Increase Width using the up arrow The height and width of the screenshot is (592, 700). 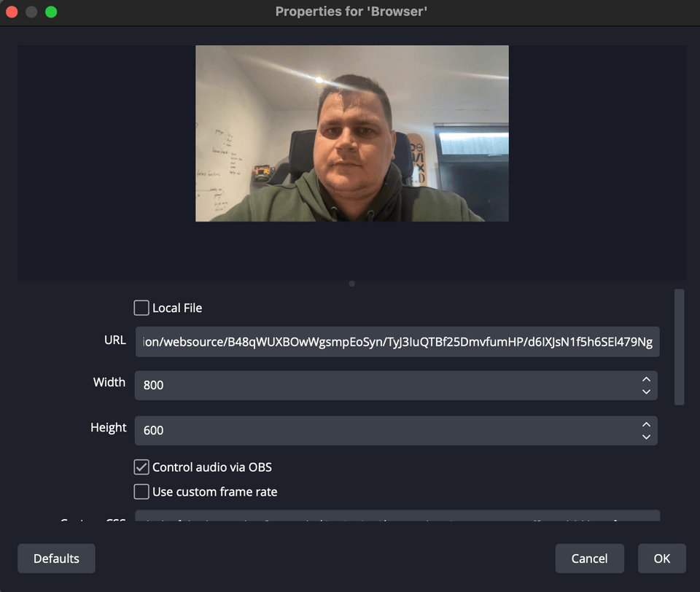click(x=646, y=379)
